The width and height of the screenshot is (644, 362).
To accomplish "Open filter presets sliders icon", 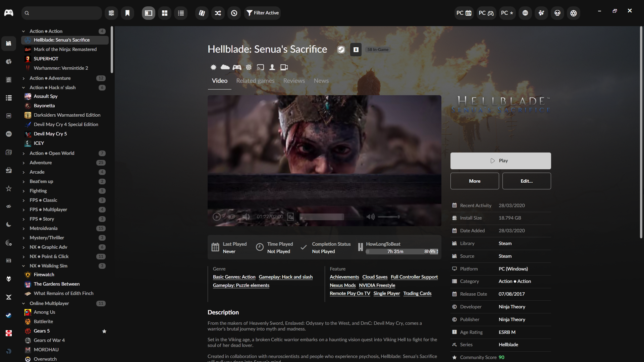I will [111, 13].
